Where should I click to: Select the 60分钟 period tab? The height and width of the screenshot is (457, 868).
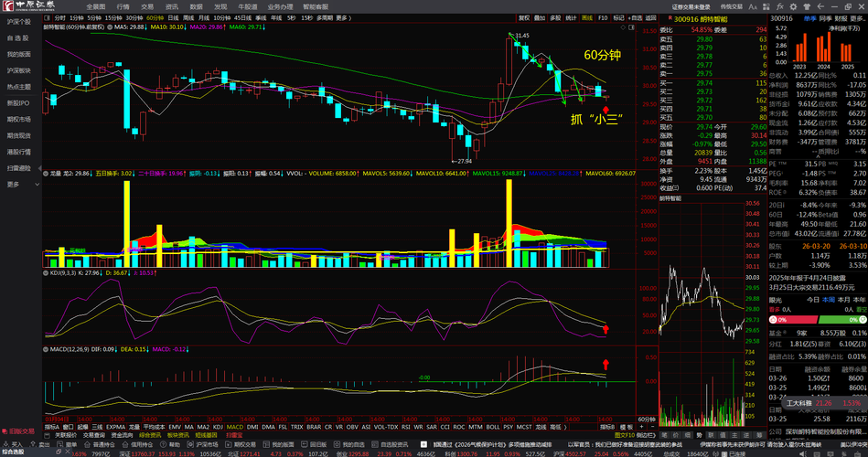[155, 18]
